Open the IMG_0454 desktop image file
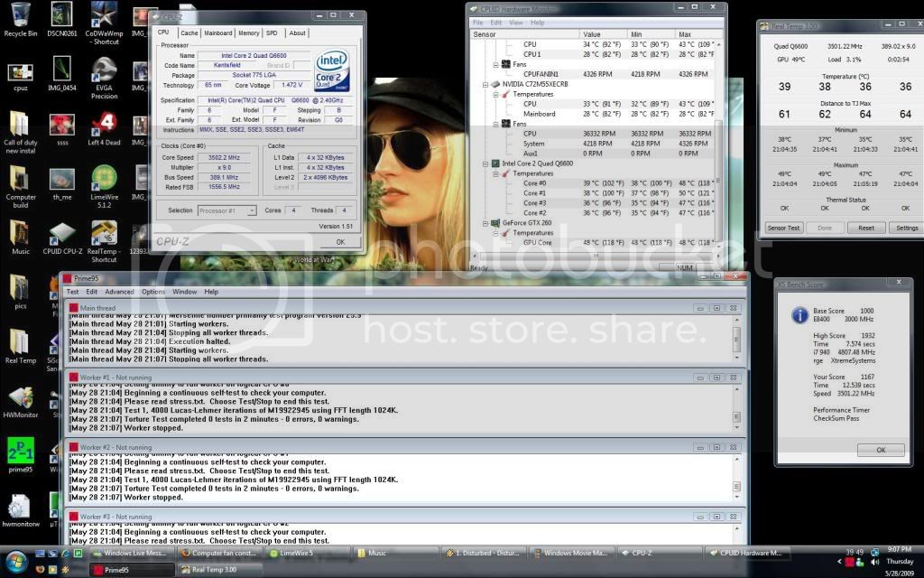The width and height of the screenshot is (924, 578). (62, 74)
